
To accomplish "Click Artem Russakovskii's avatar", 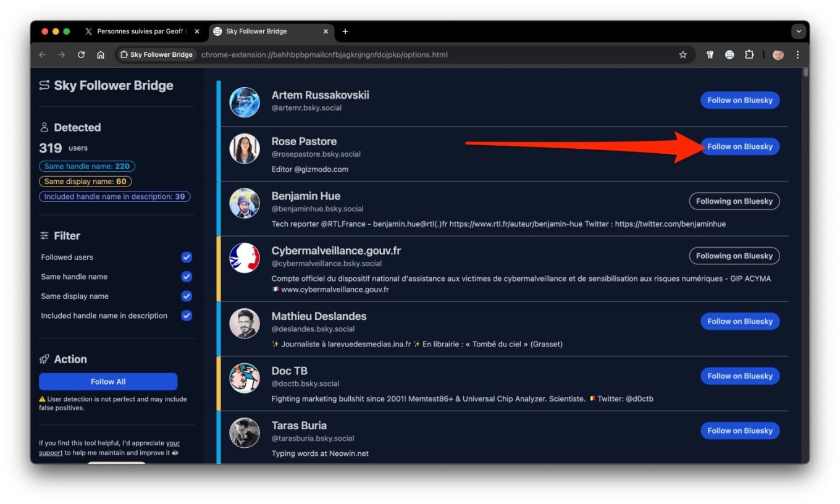I will [245, 102].
